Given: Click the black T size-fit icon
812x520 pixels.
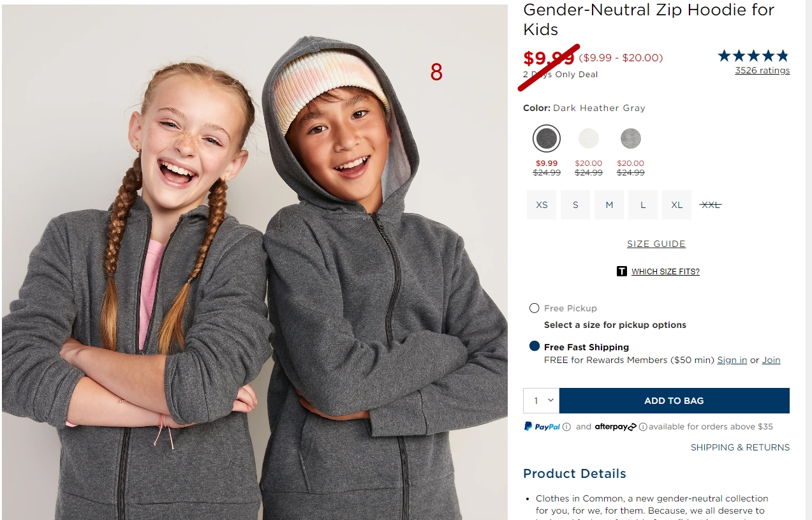Looking at the screenshot, I should pos(622,271).
